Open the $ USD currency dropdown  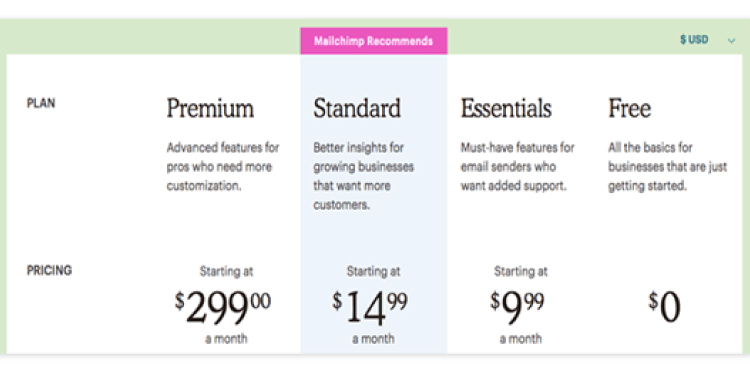coord(707,40)
